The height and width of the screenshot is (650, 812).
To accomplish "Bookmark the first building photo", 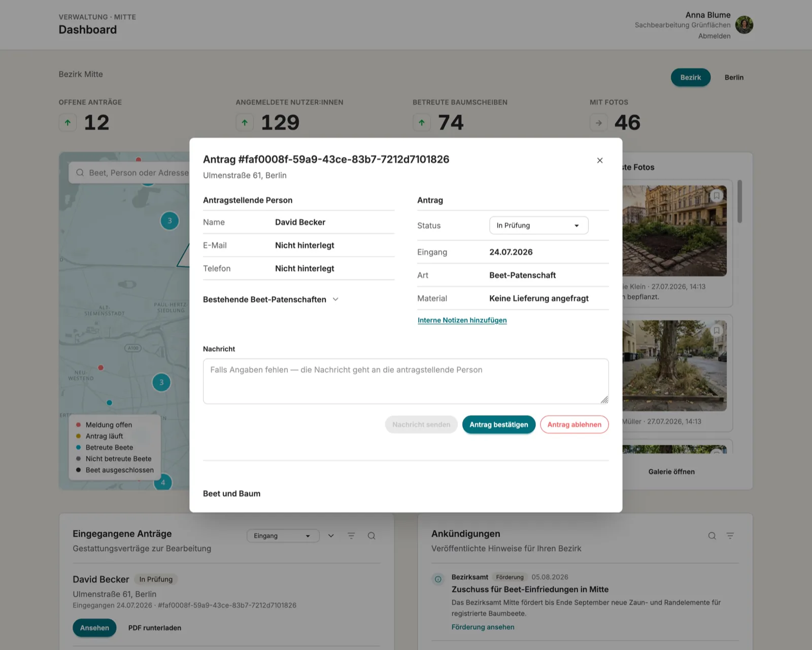I will pos(716,196).
